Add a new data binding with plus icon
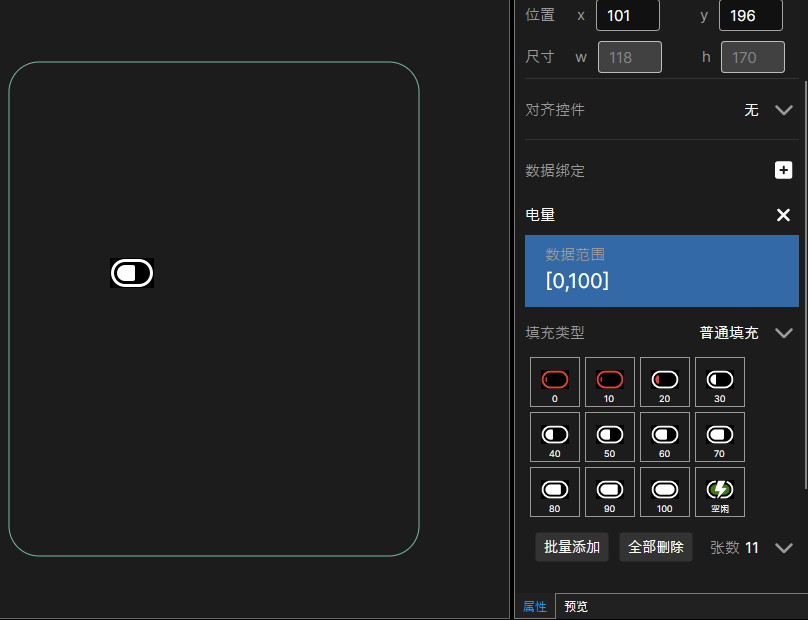808x620 pixels. click(783, 170)
